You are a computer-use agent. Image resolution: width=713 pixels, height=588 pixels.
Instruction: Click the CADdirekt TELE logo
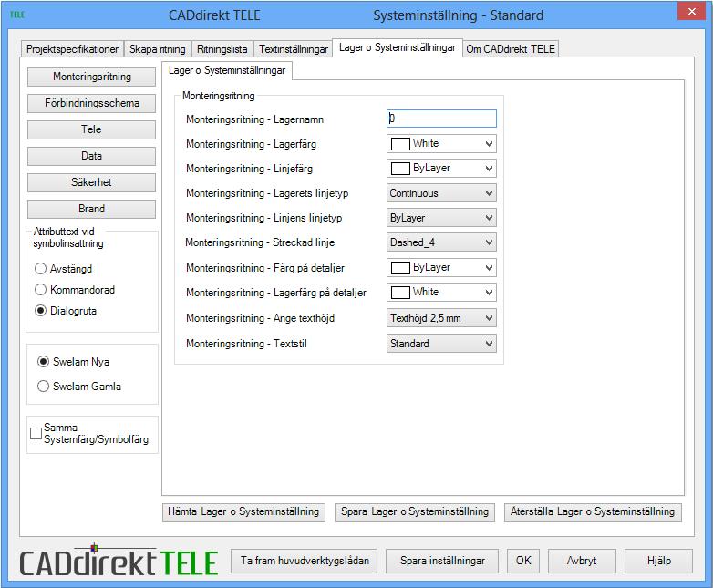click(119, 561)
